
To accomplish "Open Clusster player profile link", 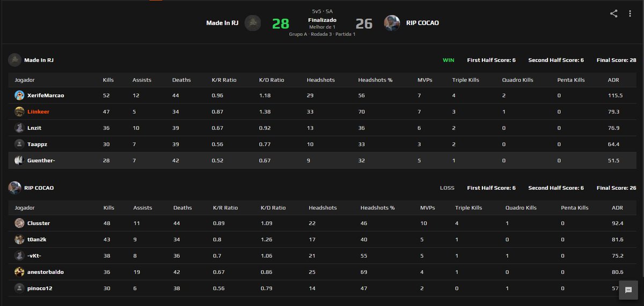I will click(x=39, y=223).
